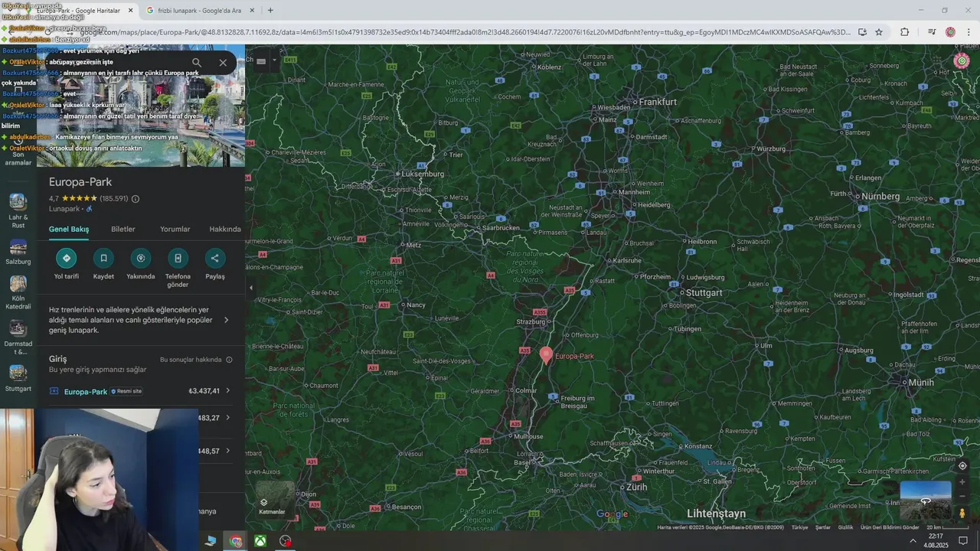Click the Yakınında nearby icon

click(140, 258)
